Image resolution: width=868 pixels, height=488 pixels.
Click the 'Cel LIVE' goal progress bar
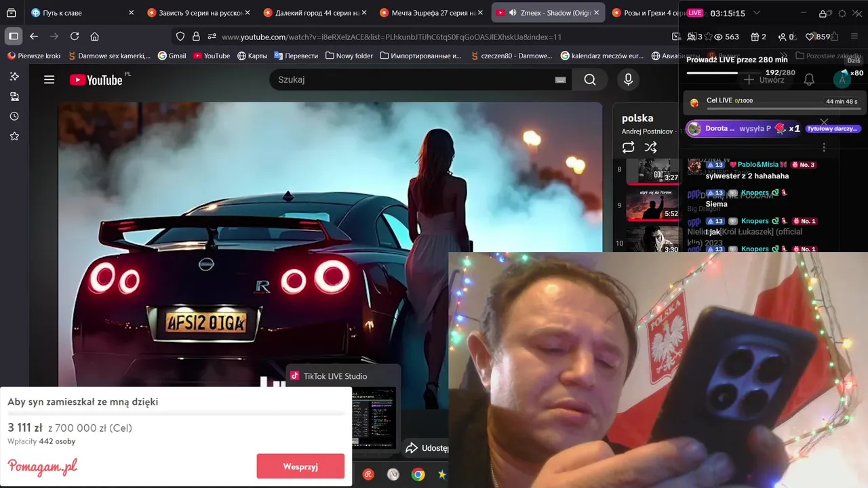(x=783, y=108)
